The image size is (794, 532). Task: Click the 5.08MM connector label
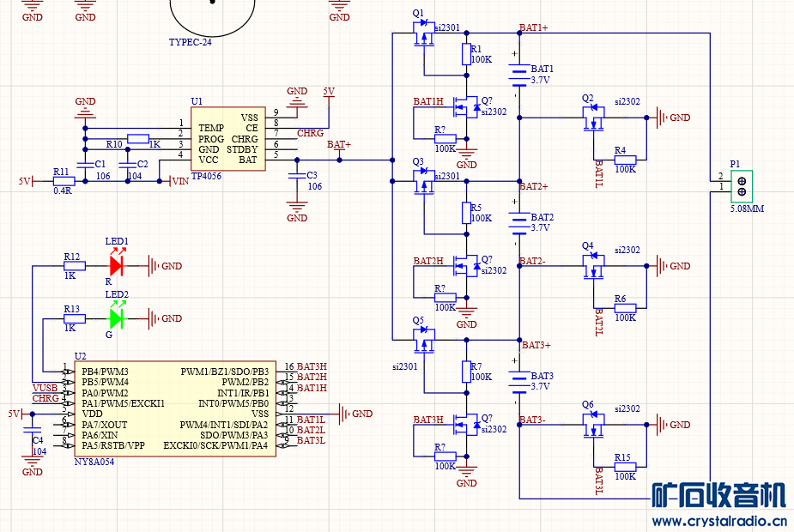pyautogui.click(x=747, y=209)
